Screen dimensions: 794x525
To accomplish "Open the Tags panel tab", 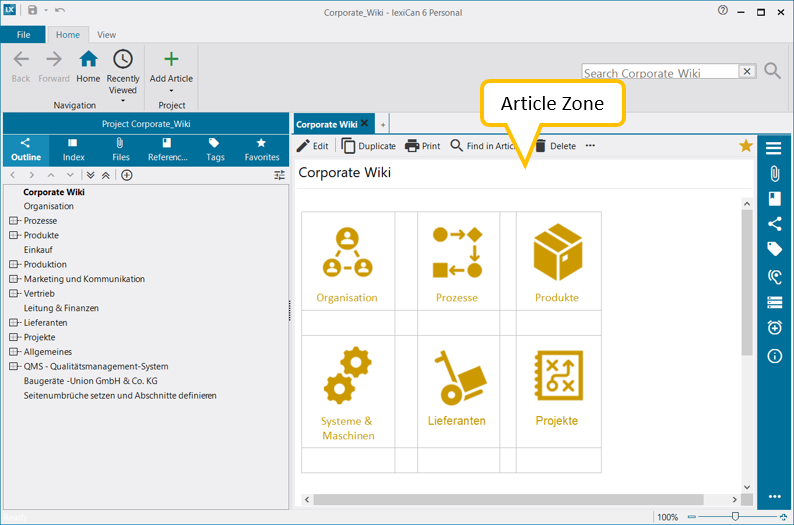I will (x=215, y=150).
